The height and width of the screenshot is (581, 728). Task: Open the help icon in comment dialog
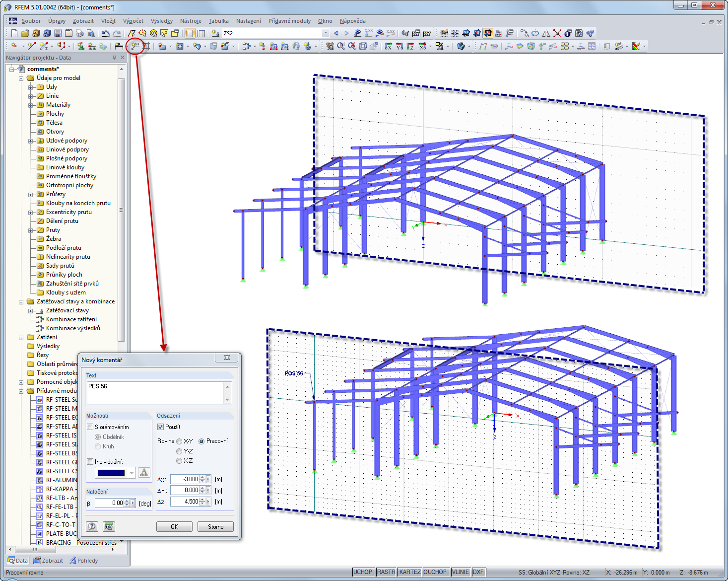[x=92, y=526]
